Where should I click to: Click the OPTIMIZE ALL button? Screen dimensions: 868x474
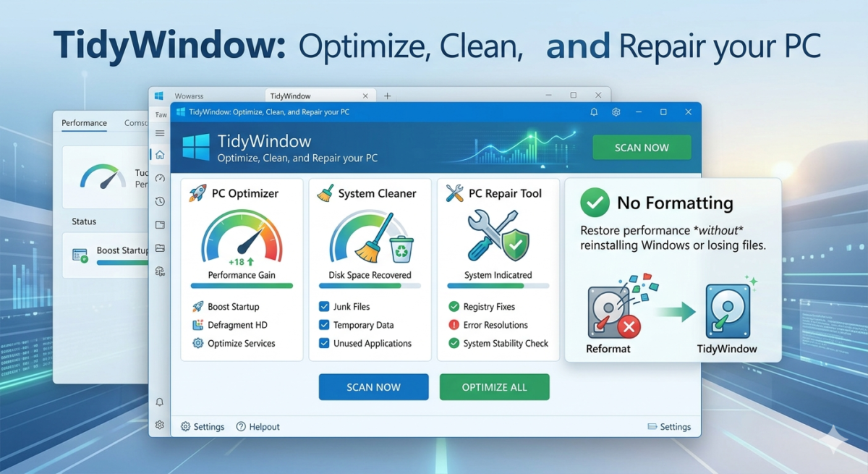coord(494,387)
